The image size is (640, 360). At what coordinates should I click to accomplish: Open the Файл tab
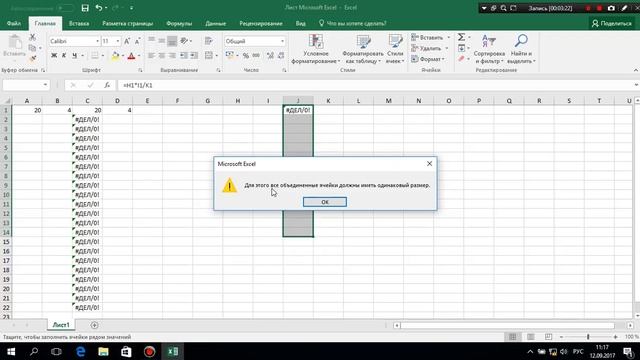tap(14, 24)
